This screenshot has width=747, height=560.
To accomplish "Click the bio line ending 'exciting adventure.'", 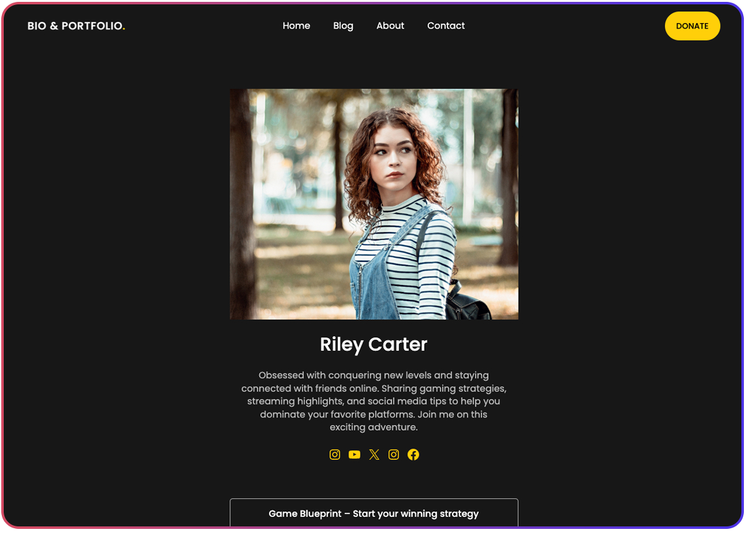I will [x=374, y=427].
